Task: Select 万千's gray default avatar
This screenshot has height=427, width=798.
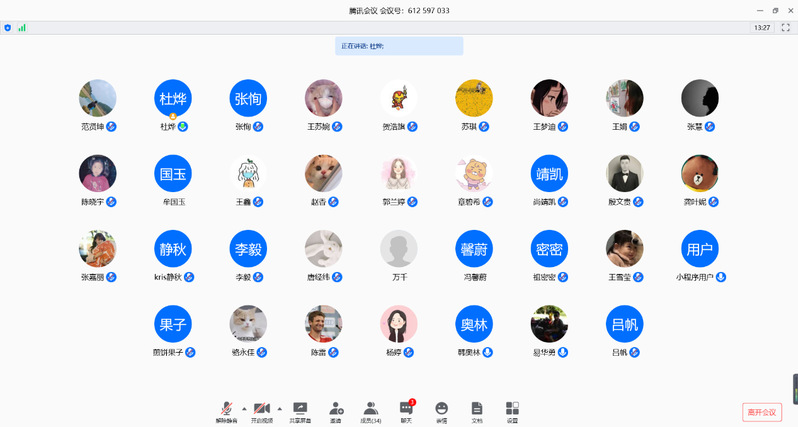Action: click(x=399, y=249)
